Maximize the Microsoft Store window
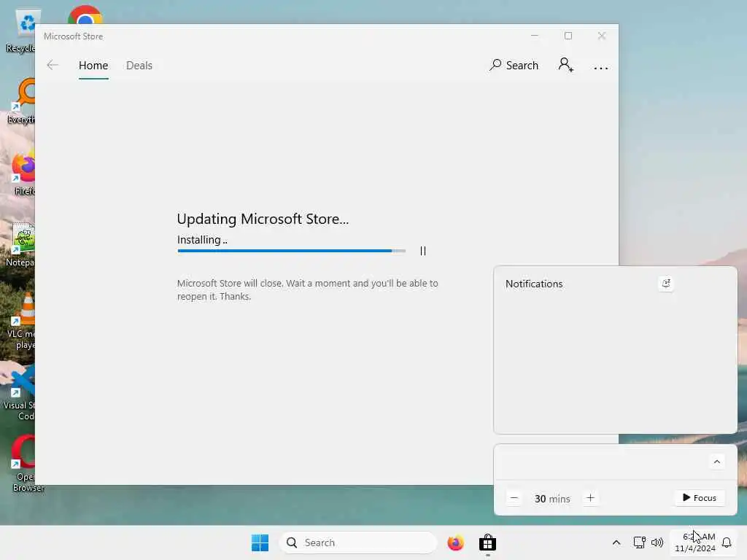Screen dimensions: 747x560 click(x=568, y=36)
